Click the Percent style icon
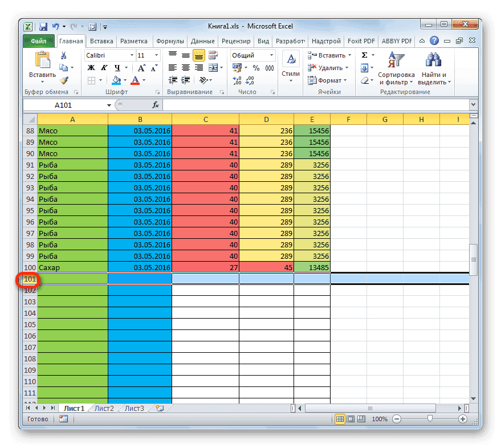 click(x=256, y=67)
